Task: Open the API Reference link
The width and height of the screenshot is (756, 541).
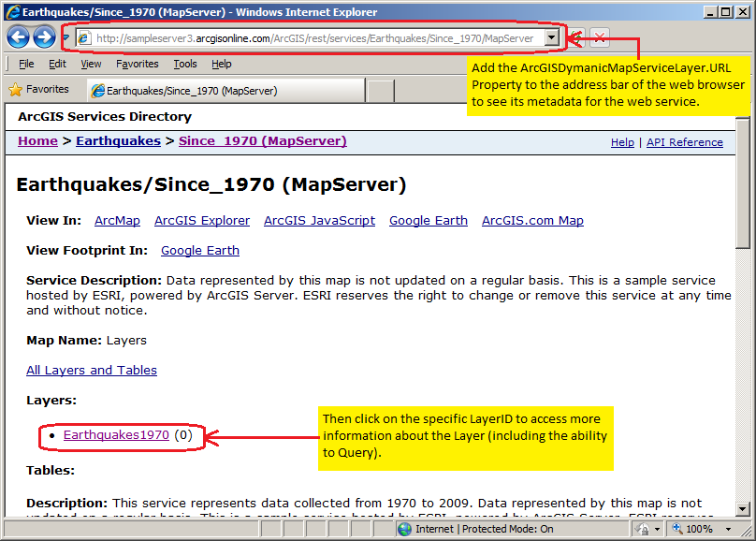Action: pyautogui.click(x=684, y=141)
